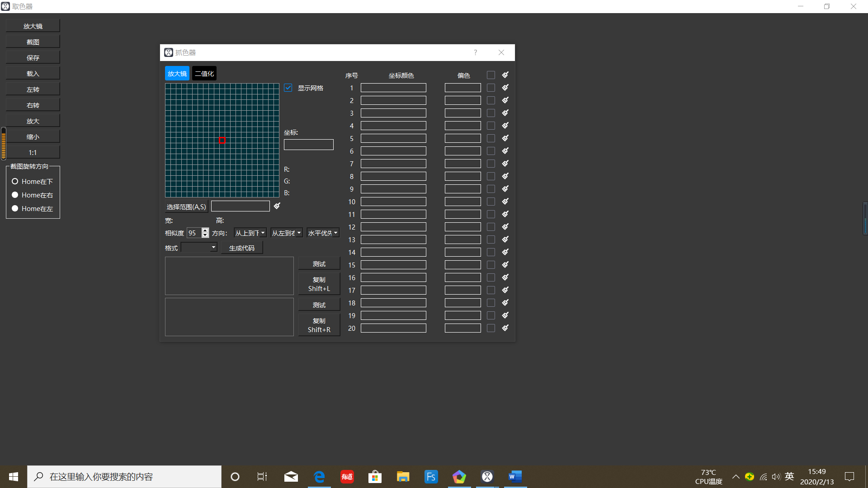Click the 偏色 field for row 2
868x488 pixels.
pos(462,100)
